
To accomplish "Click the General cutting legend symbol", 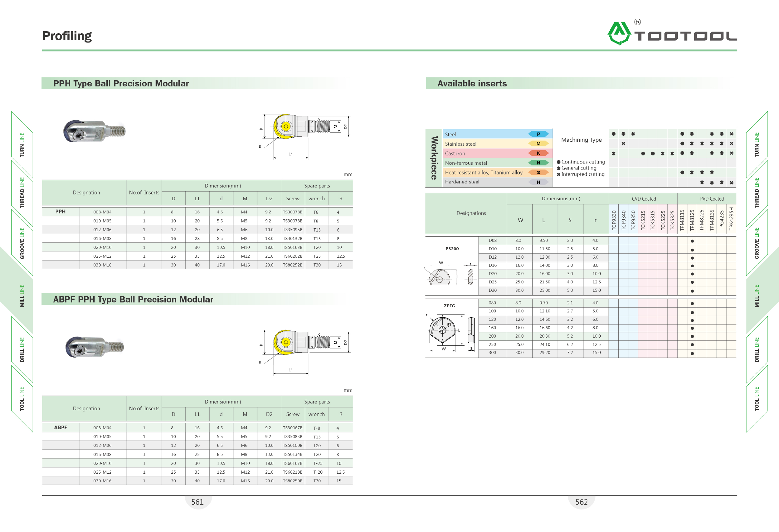I will coord(558,168).
